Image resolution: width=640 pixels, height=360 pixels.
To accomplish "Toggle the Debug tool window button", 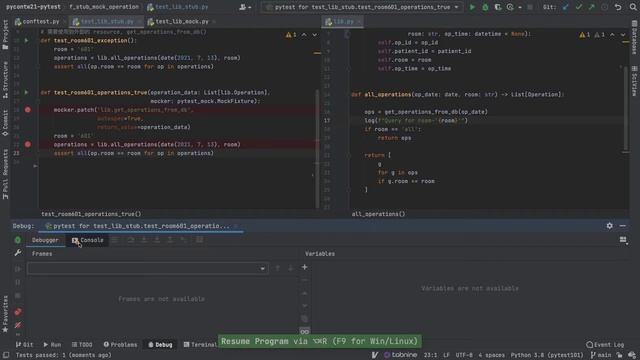I will pyautogui.click(x=160, y=344).
